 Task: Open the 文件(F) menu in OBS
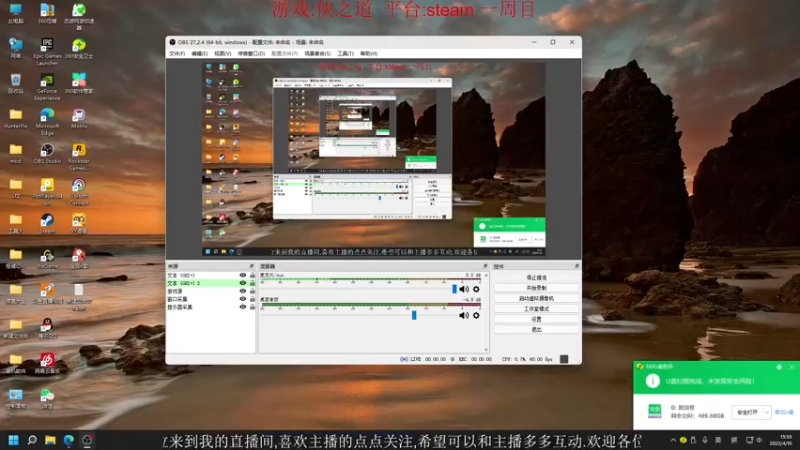pyautogui.click(x=177, y=54)
